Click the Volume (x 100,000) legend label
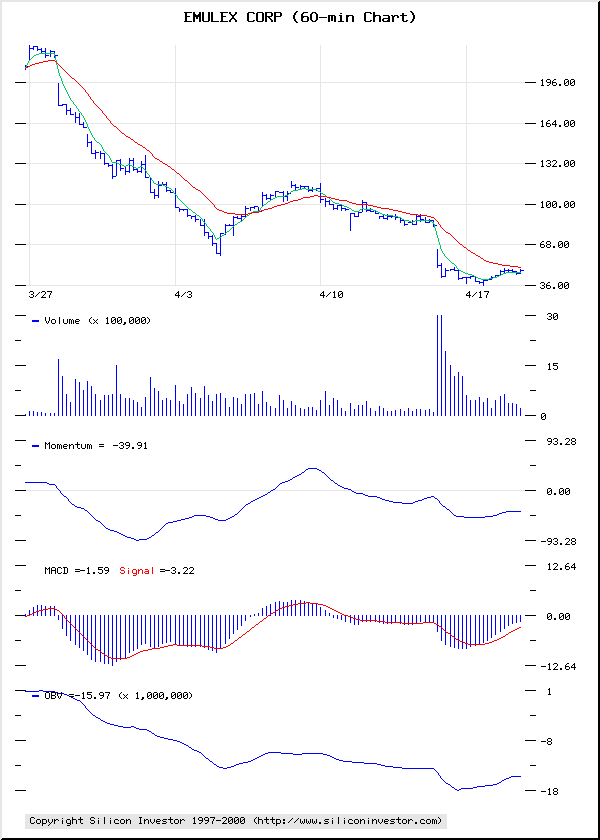The image size is (600, 840). 98,321
